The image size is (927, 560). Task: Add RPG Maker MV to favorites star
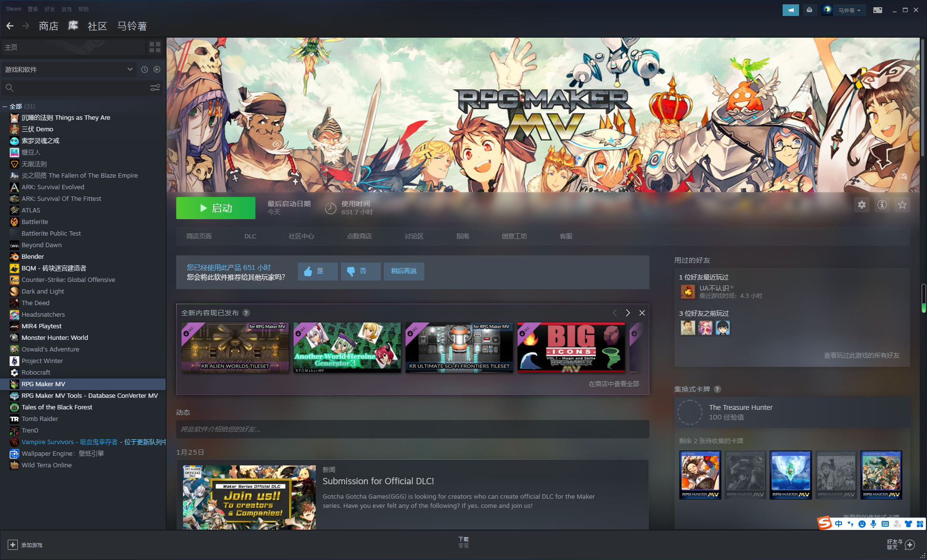point(902,205)
